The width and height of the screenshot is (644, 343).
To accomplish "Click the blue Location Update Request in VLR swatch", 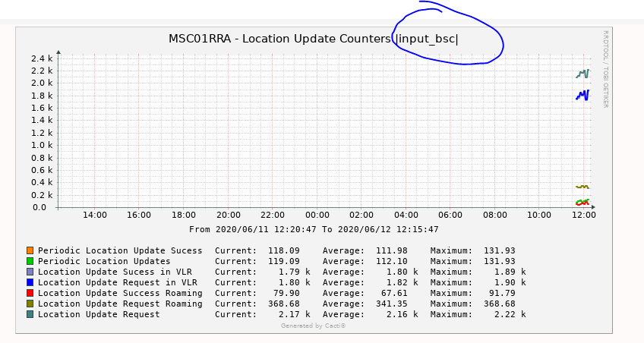I will click(30, 282).
